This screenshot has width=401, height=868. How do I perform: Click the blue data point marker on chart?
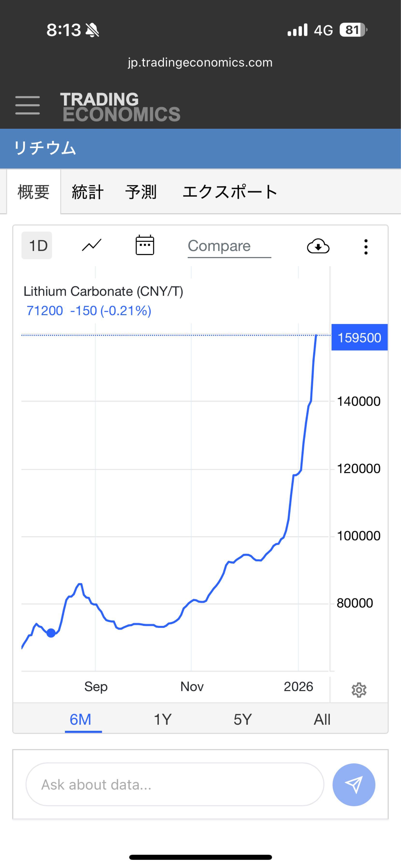[51, 633]
